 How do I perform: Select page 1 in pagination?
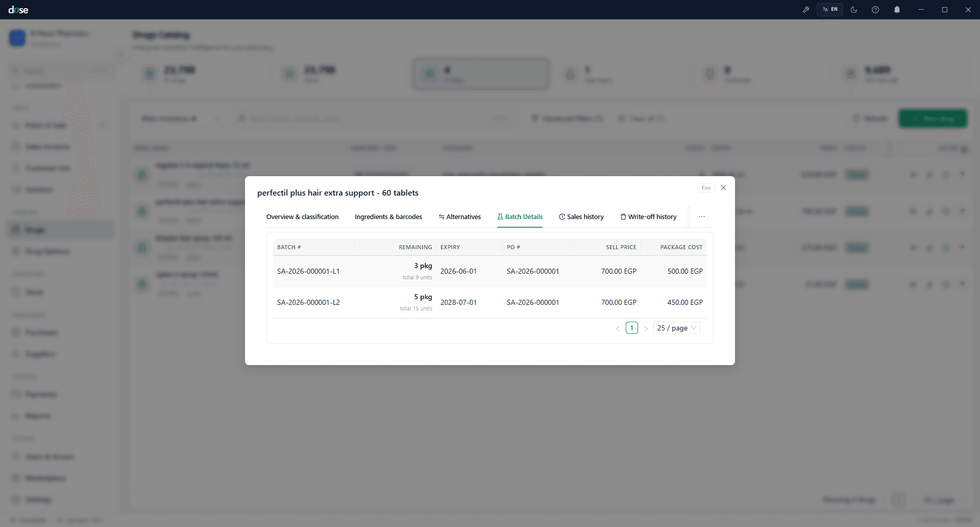pos(632,328)
